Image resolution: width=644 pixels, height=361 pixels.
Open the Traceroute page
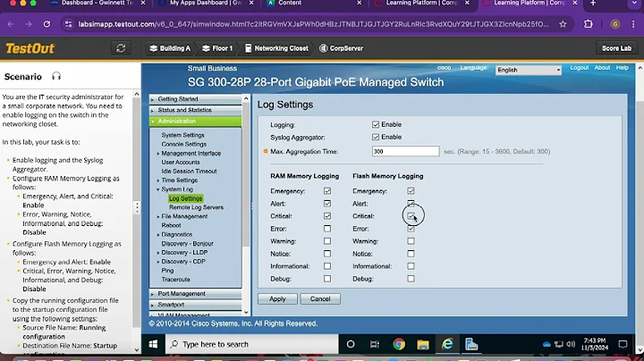pos(175,280)
